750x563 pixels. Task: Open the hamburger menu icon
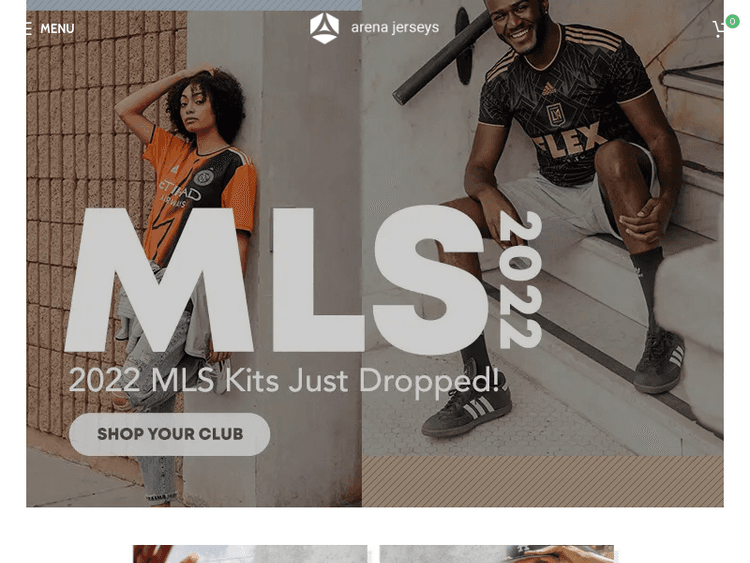point(29,29)
